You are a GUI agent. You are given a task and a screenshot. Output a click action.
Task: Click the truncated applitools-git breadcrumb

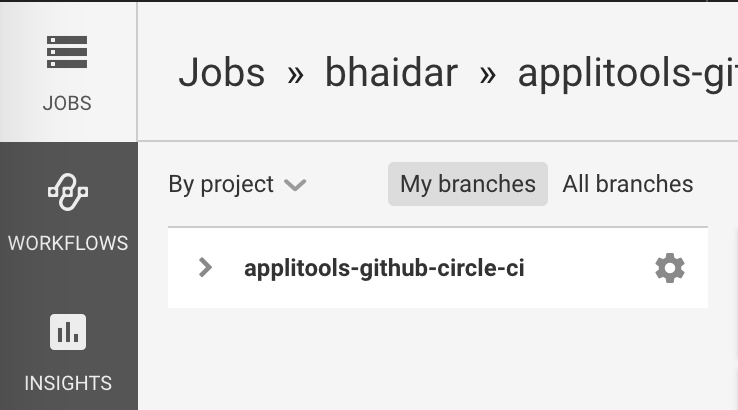point(627,73)
